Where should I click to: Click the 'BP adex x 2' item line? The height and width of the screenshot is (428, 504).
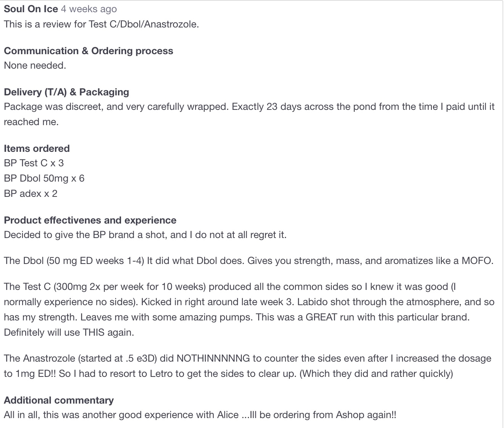[31, 193]
